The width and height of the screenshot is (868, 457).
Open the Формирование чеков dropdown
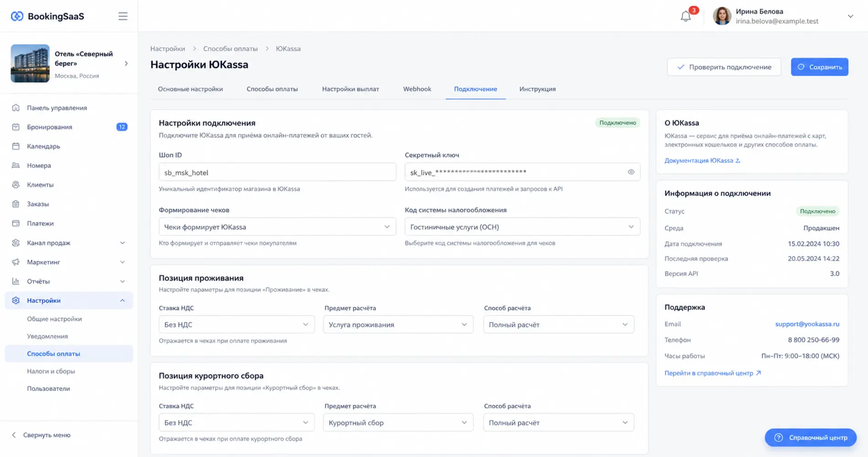277,227
